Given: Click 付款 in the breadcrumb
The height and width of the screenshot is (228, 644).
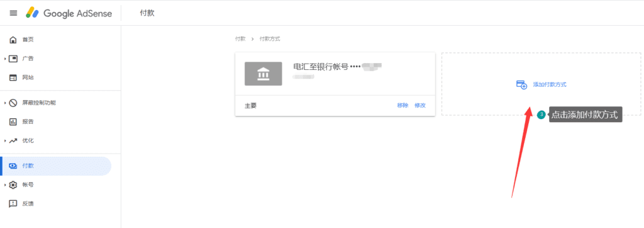Looking at the screenshot, I should [240, 39].
